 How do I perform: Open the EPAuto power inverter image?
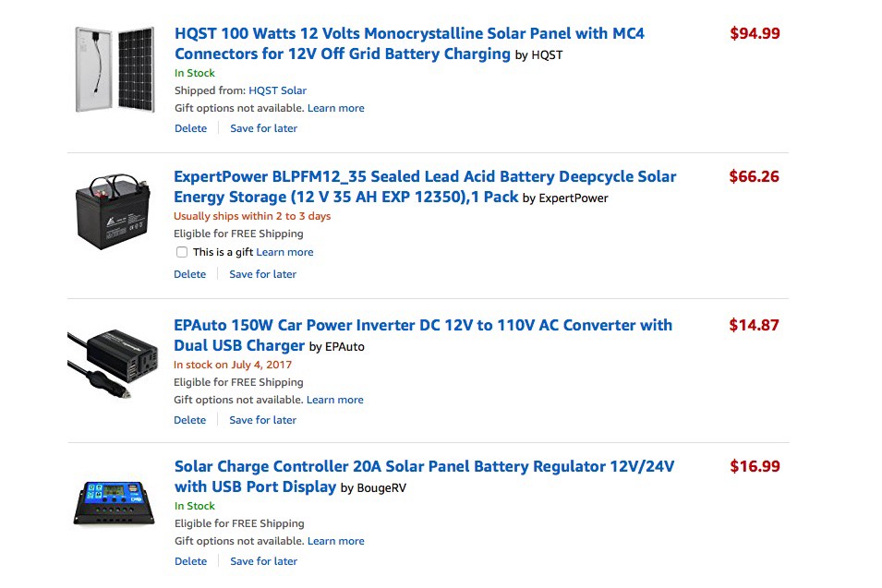point(101,362)
